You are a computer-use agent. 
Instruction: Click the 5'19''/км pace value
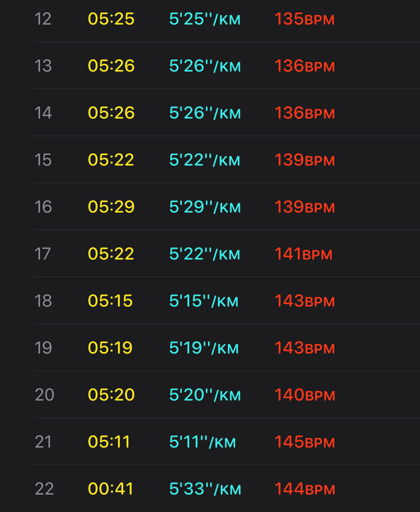[x=204, y=348]
